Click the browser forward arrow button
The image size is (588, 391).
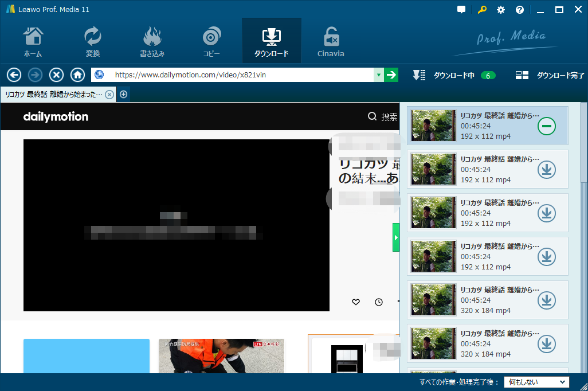pos(36,75)
